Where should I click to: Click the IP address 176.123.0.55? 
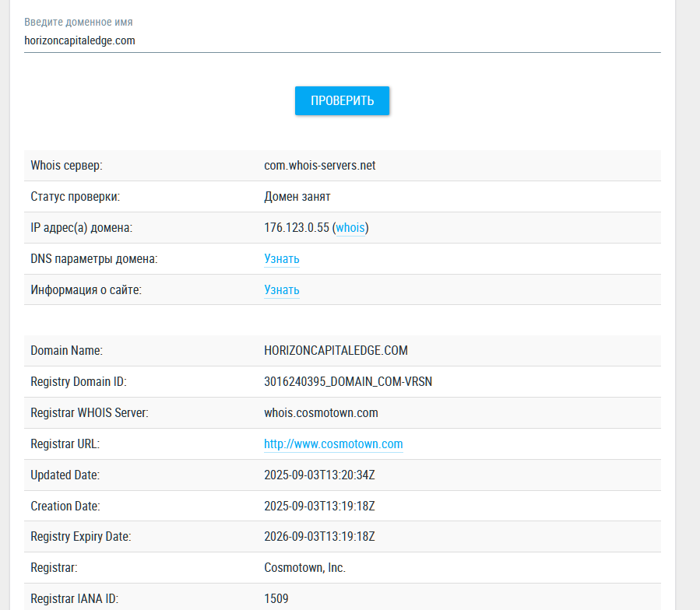tap(297, 228)
